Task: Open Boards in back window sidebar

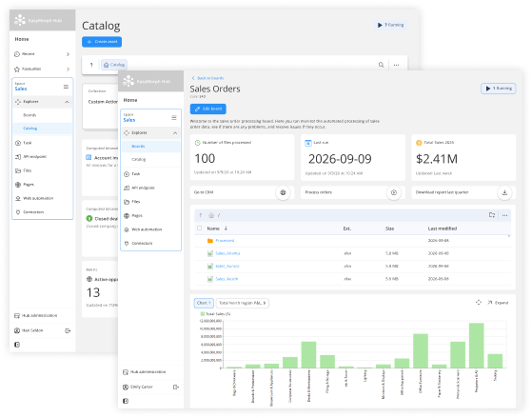Action: 30,115
